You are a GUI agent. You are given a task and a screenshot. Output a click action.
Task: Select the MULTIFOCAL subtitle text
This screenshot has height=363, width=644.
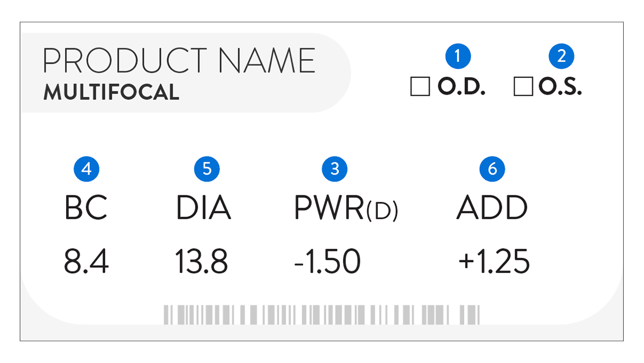[111, 93]
